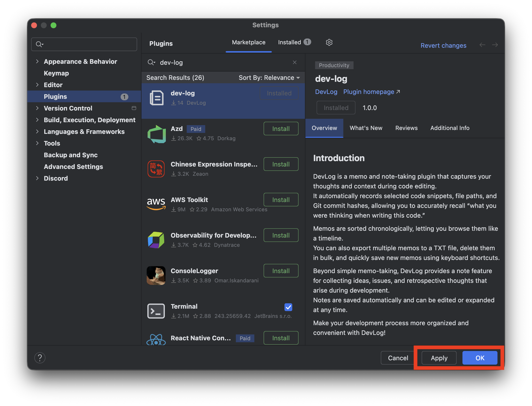Select the Terminal plugin icon

[156, 311]
